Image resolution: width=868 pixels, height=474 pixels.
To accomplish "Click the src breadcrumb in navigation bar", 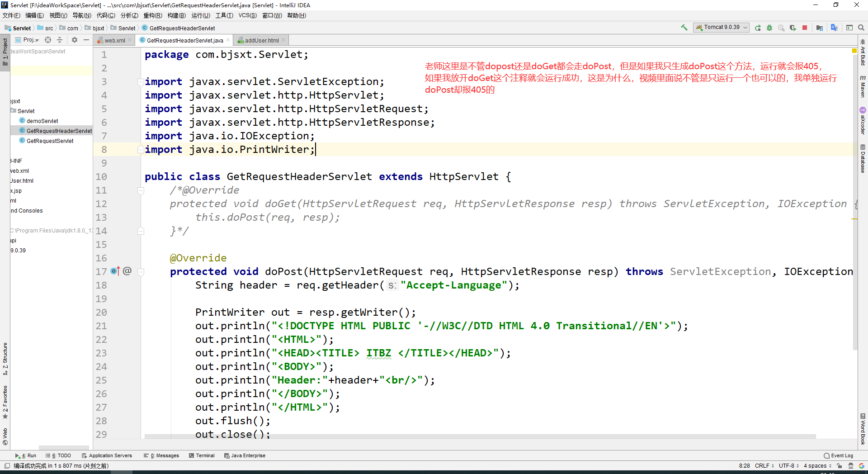I will coord(45,28).
